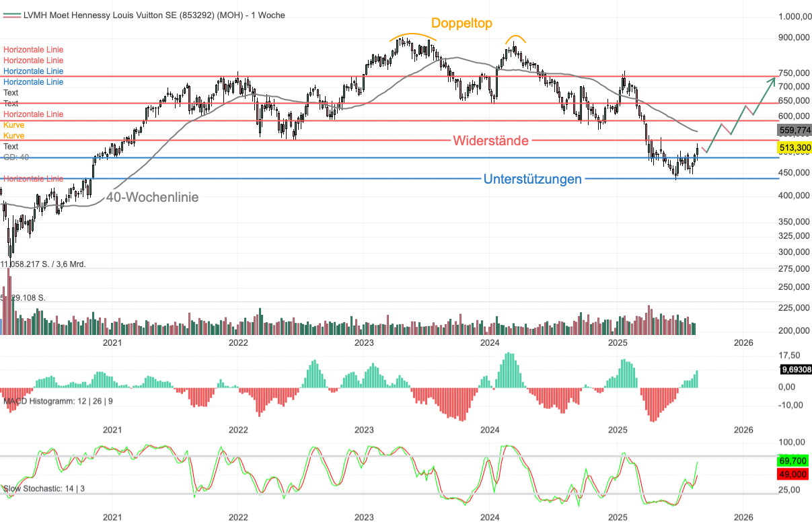Click the 17,50 MACD axis value

(x=789, y=355)
